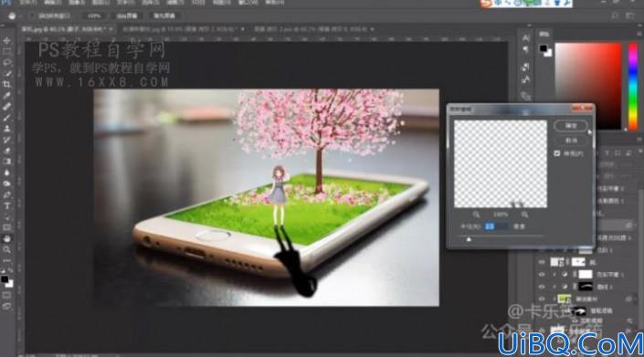Select the horizontal Type tool
The image size is (644, 357).
[x=7, y=206]
